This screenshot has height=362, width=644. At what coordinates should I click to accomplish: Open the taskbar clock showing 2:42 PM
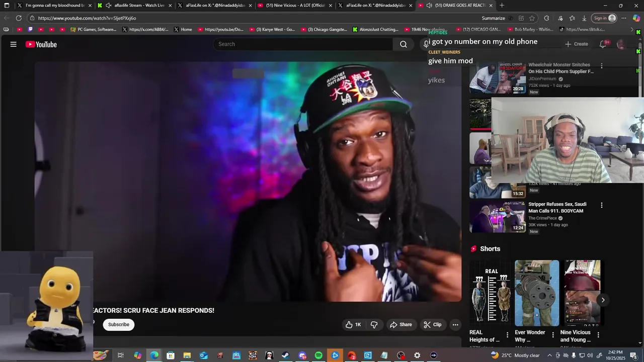point(615,355)
